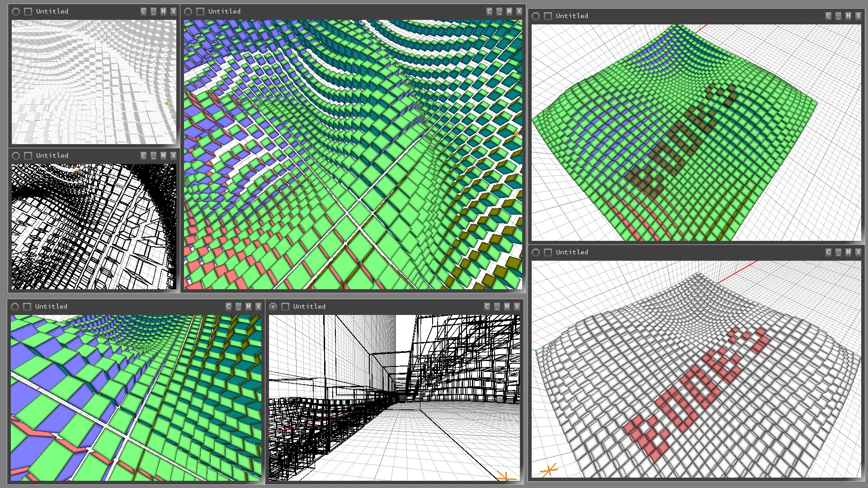
Task: Click the orange axis marker in the red CODE viewport
Action: [x=548, y=470]
